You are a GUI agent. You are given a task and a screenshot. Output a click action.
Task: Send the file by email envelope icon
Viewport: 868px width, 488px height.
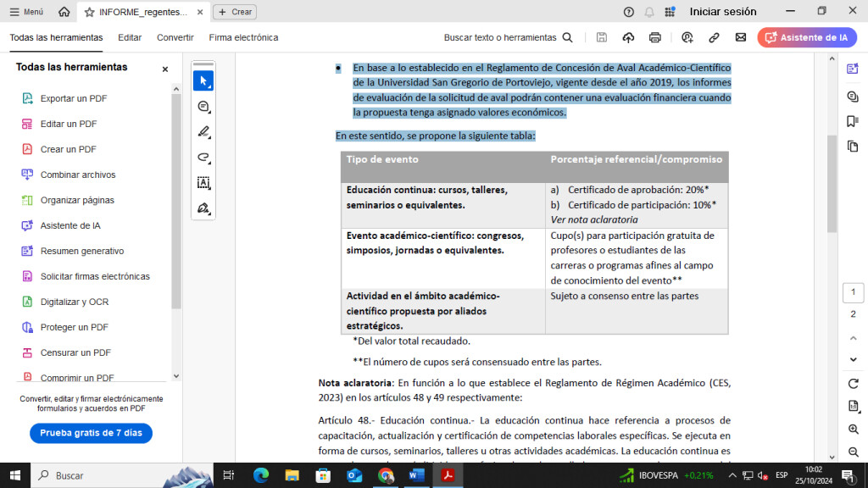pyautogui.click(x=741, y=37)
